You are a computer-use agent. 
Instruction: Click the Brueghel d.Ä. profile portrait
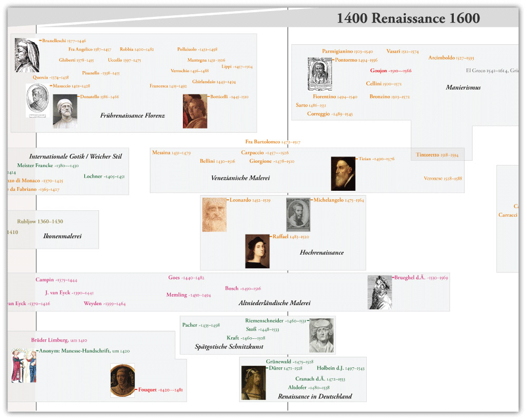380,292
